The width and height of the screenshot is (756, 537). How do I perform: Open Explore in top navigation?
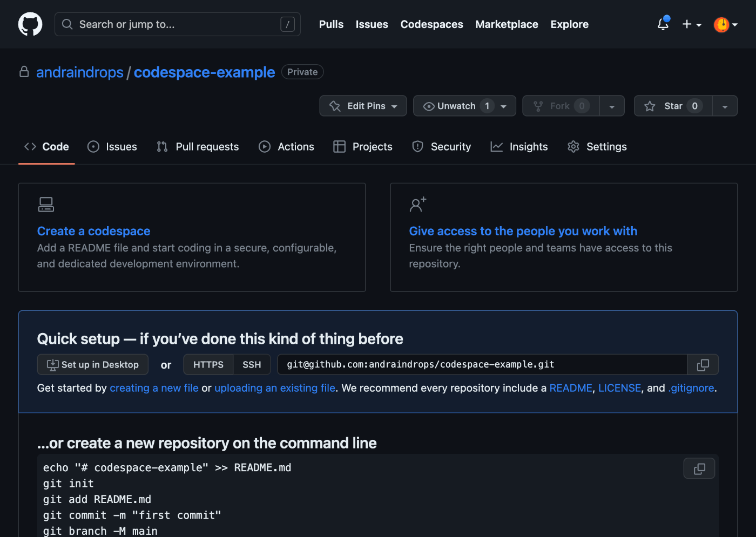click(569, 24)
